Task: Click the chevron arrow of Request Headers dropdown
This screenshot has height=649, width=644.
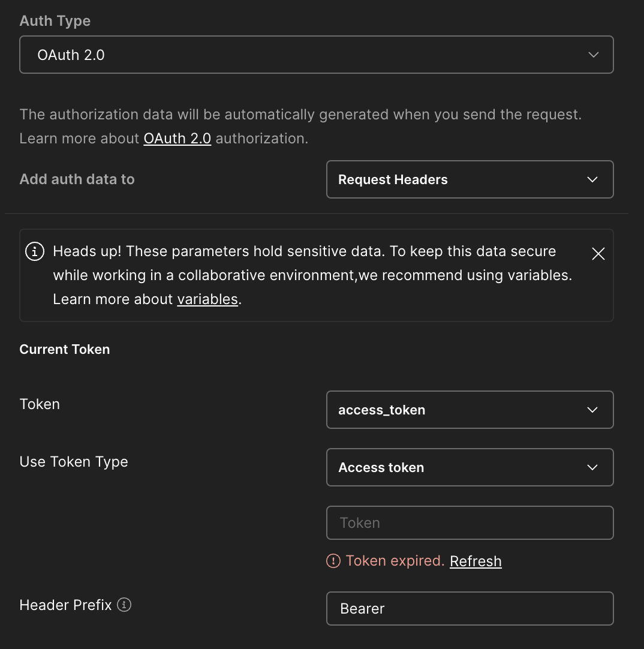Action: coord(592,179)
